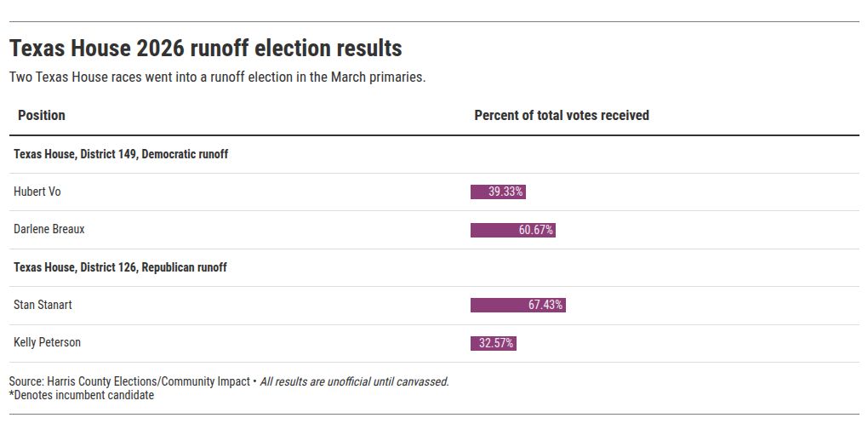Click the italic unofficial results disclaimer
Screen dimensions: 868x435
(x=354, y=381)
